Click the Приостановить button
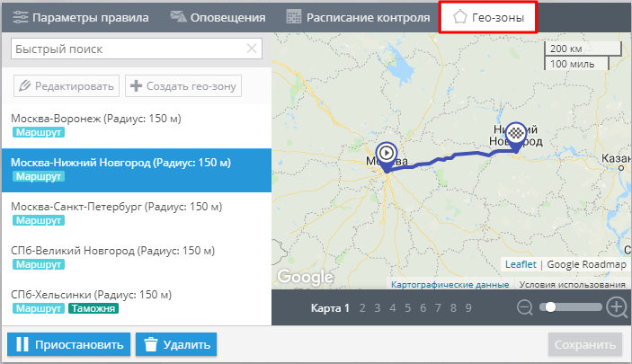Screen dimensions: 632x364 coord(69,344)
